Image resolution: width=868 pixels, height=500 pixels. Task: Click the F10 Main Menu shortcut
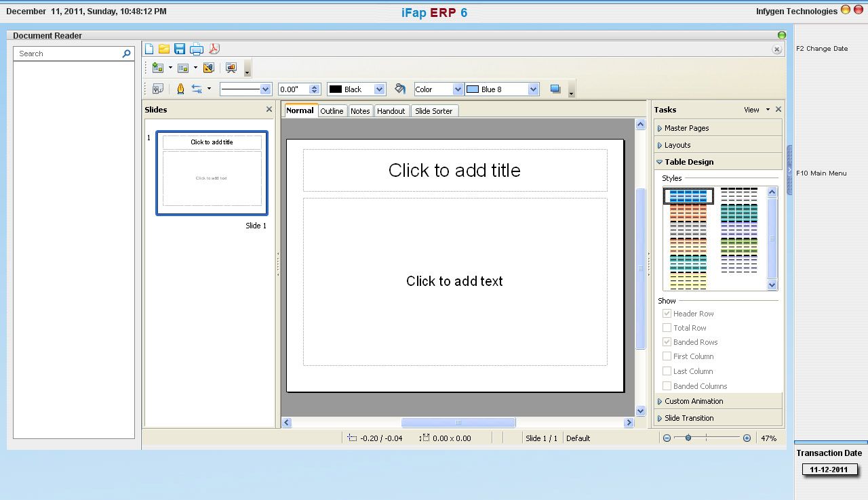coord(821,173)
